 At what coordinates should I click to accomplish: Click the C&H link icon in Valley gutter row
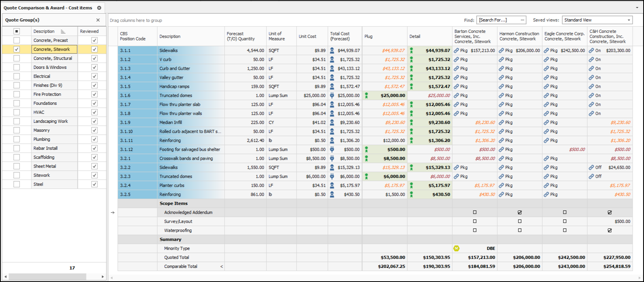pos(591,77)
